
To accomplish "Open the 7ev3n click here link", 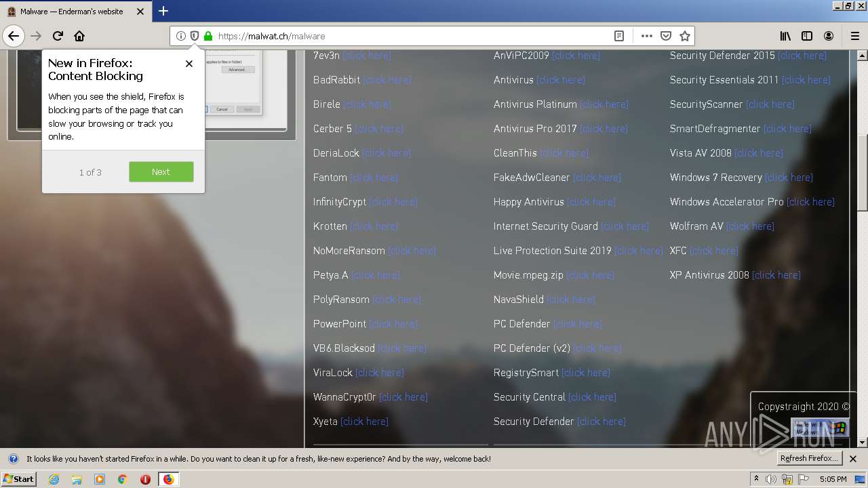I will 367,56.
